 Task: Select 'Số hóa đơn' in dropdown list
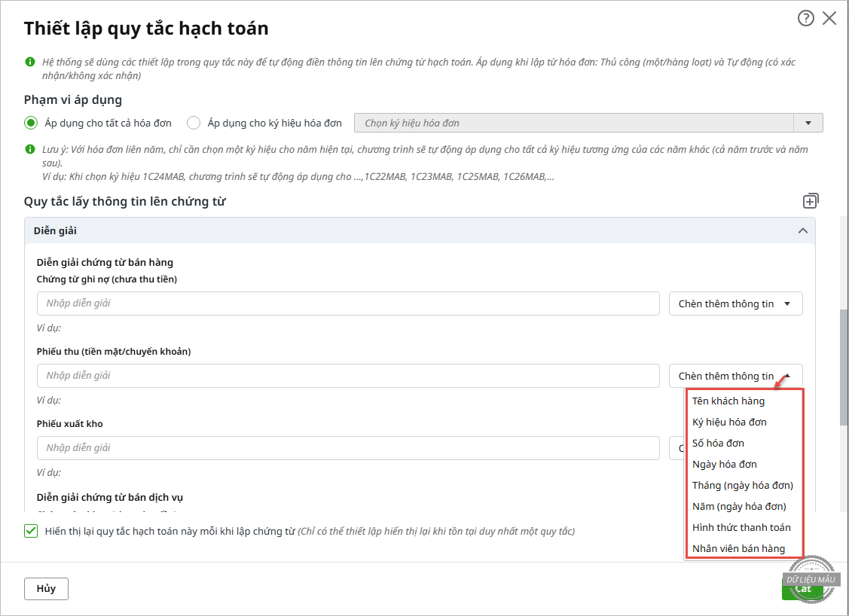[718, 443]
